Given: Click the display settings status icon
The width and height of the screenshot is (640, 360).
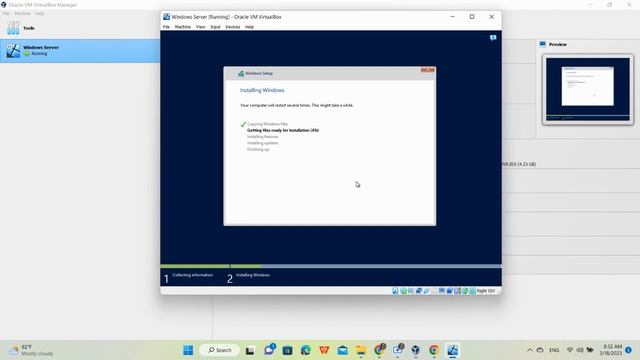Looking at the screenshot, I should click(442, 291).
